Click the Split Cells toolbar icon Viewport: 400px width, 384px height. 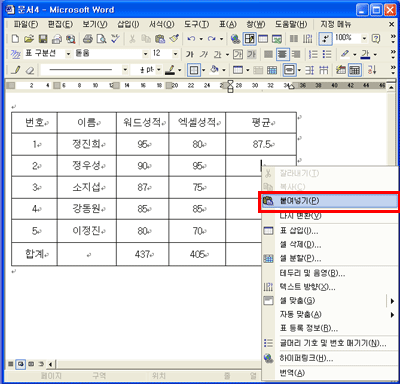[272, 70]
